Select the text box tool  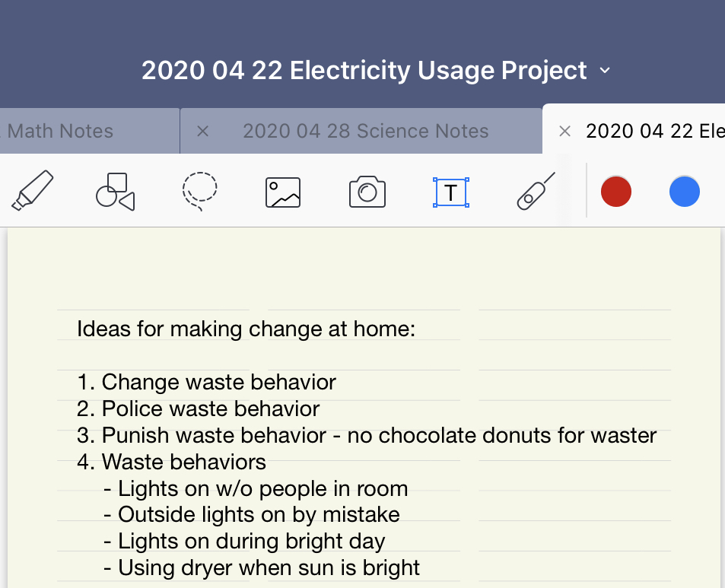pyautogui.click(x=451, y=192)
